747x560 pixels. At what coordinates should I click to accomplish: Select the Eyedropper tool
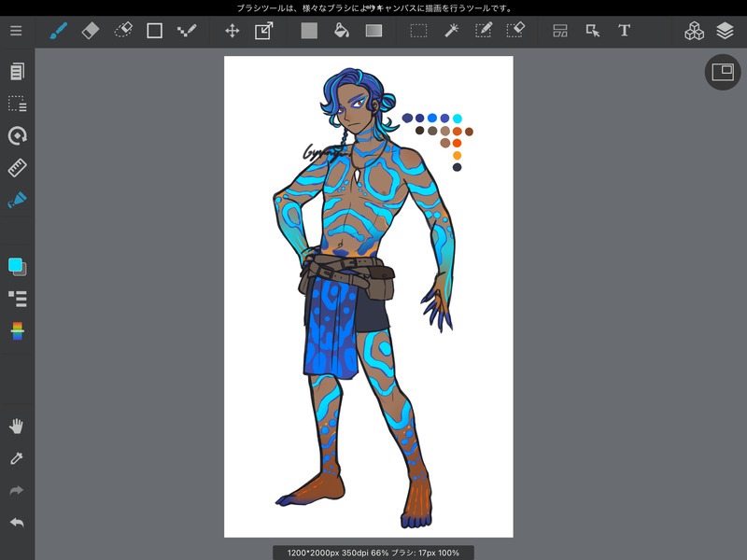click(x=17, y=458)
